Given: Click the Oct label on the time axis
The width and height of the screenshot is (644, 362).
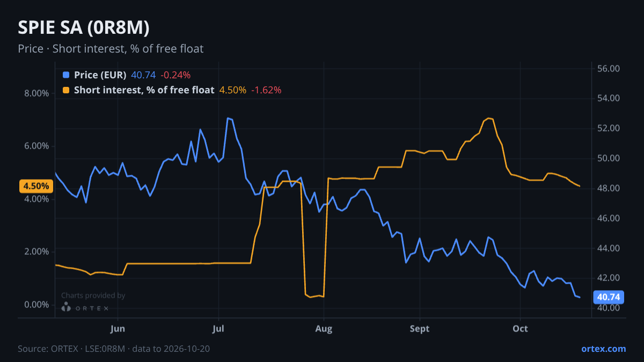Looking at the screenshot, I should pos(520,329).
